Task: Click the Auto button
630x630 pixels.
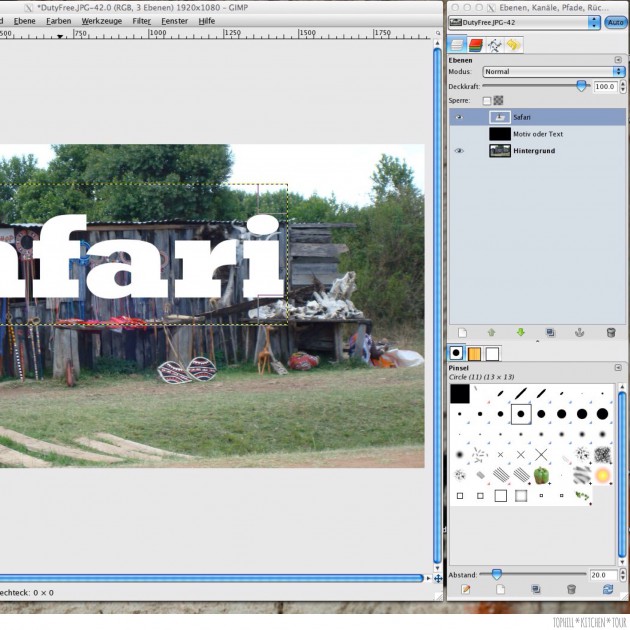Action: point(615,22)
